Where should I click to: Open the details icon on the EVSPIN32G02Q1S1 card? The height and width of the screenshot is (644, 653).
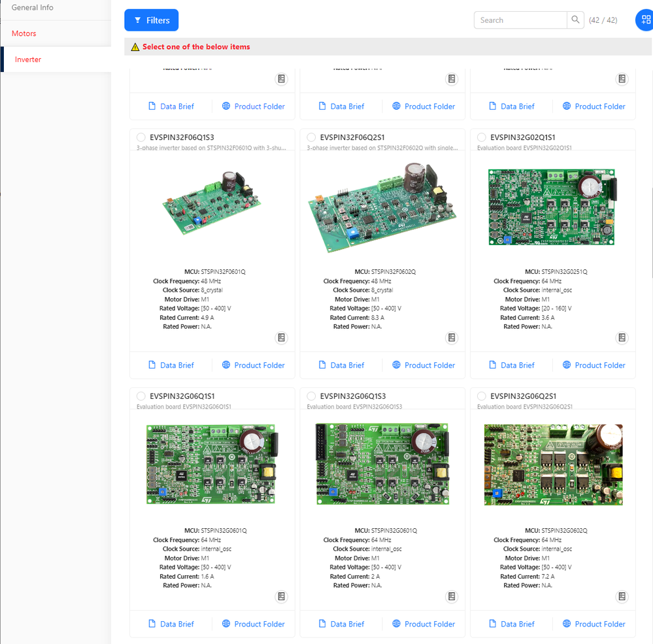tap(622, 338)
